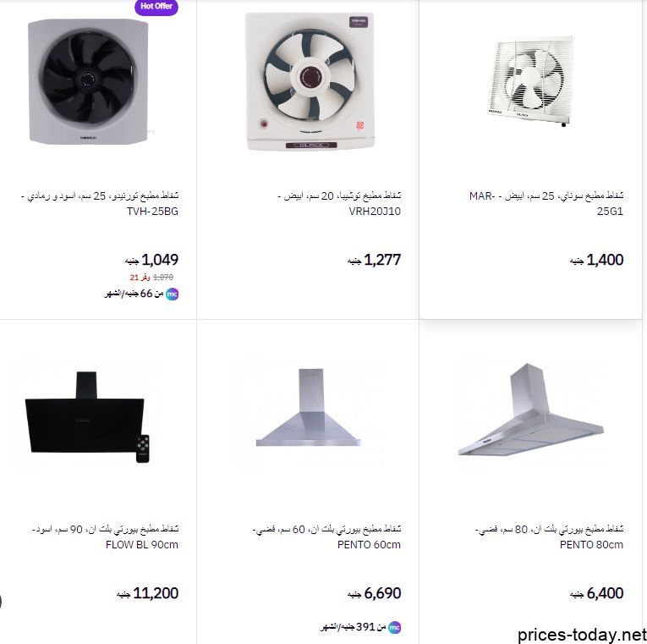Open the Sonai MAR-25G1 white fan image
This screenshot has height=644, width=647.
(531, 80)
